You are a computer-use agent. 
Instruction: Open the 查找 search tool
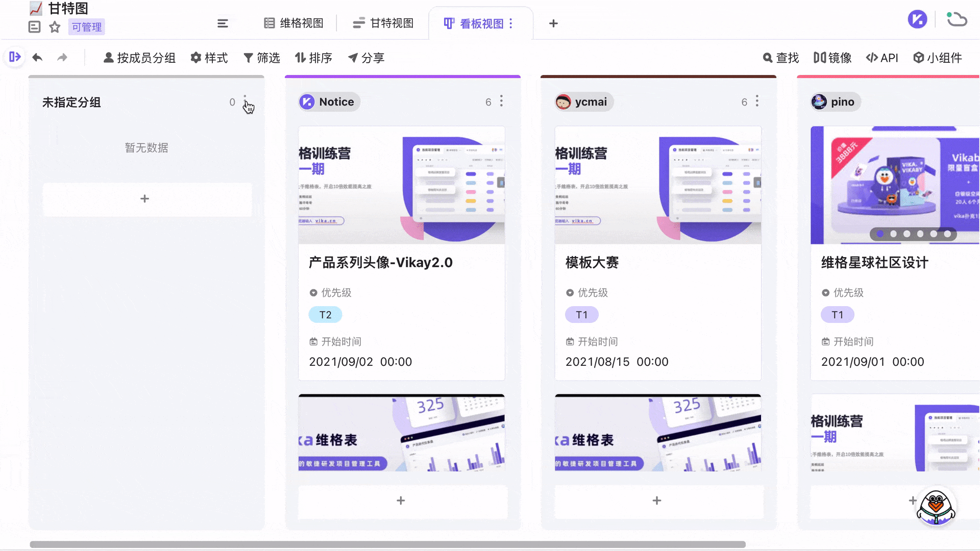tap(780, 58)
